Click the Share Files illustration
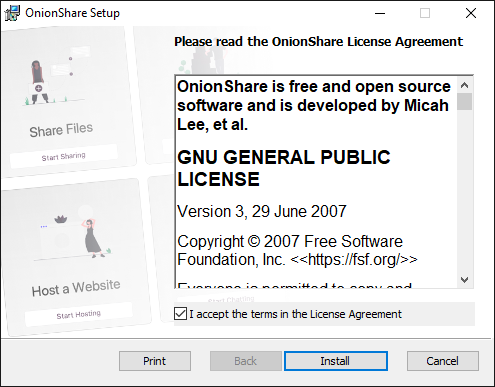The image size is (495, 387). (52, 80)
